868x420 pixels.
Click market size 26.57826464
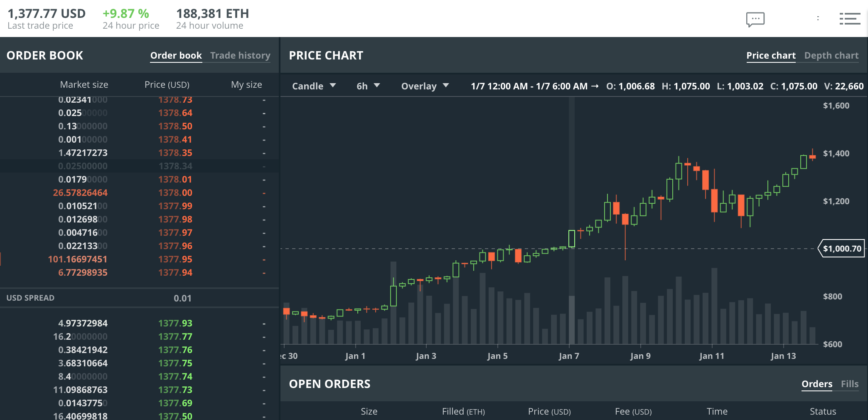(x=80, y=193)
